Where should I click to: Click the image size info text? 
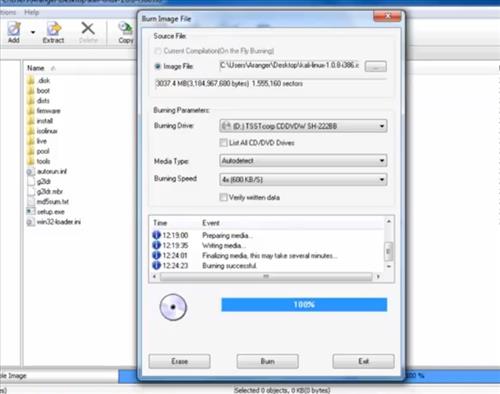coord(229,83)
